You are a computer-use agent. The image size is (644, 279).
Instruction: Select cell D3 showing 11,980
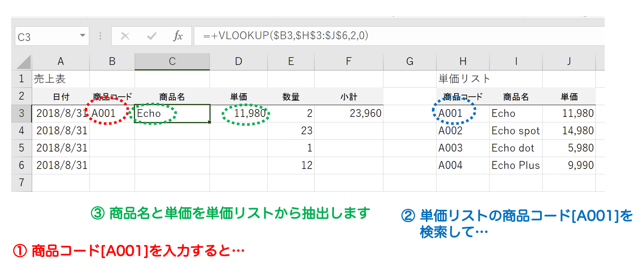(x=239, y=113)
